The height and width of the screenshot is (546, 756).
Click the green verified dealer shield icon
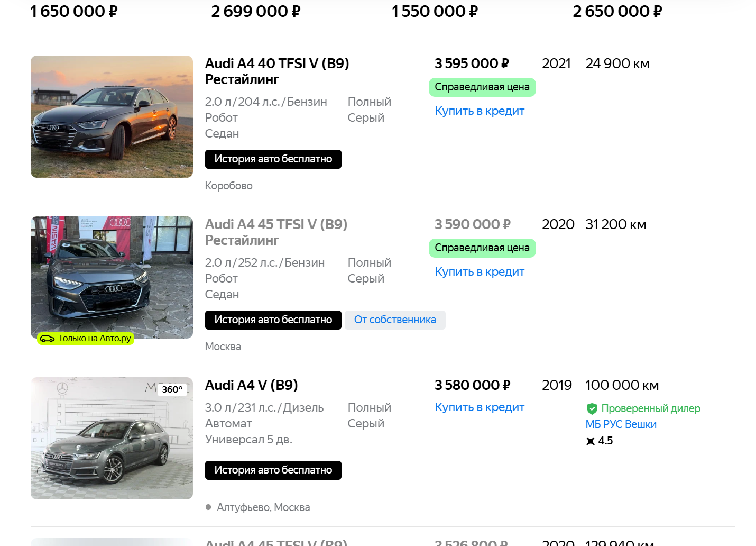coord(592,408)
